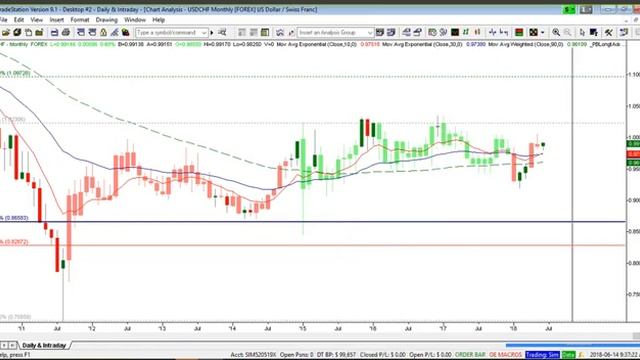
Task: Click Mov Avg Exponential (Close,10,0) status label
Action: (x=317, y=44)
